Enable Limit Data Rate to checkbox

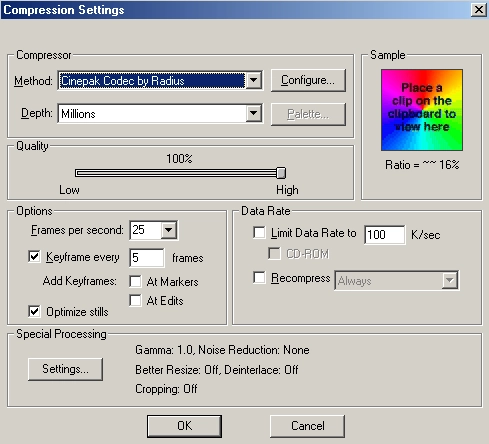pos(259,232)
